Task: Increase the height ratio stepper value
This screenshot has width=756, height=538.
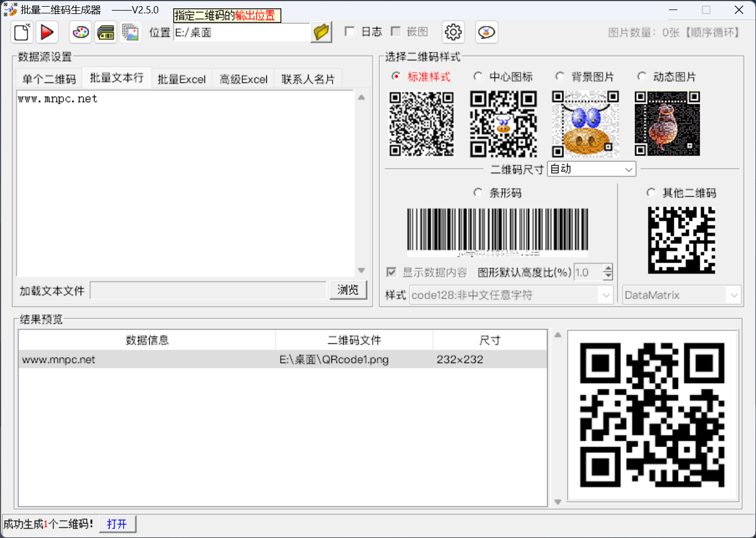Action: click(x=608, y=268)
